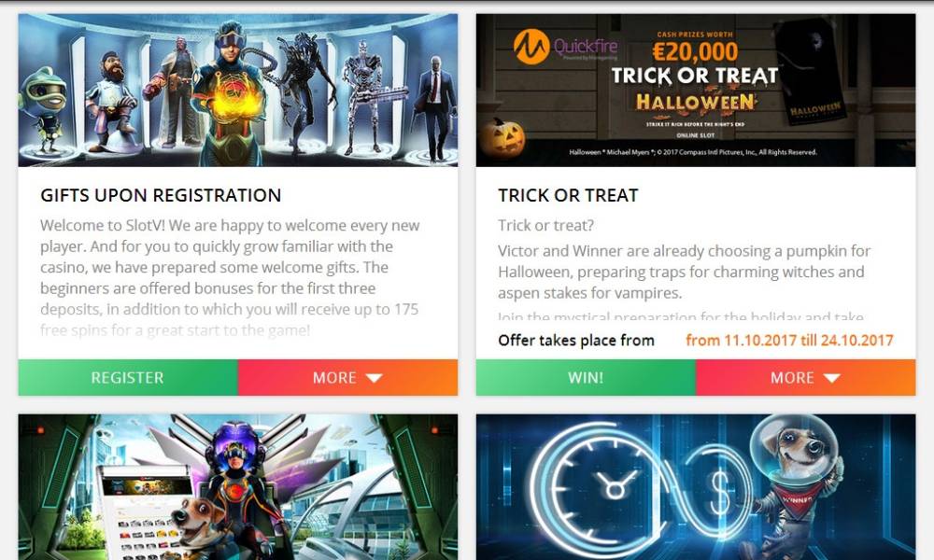Expand MORE under Trick or Treat
The image size is (934, 560).
pos(805,377)
